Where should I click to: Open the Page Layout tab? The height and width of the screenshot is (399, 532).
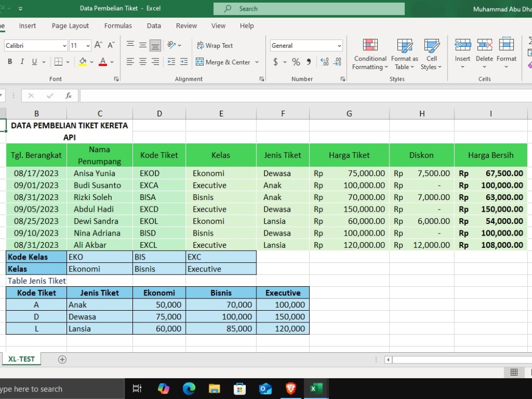(x=70, y=26)
